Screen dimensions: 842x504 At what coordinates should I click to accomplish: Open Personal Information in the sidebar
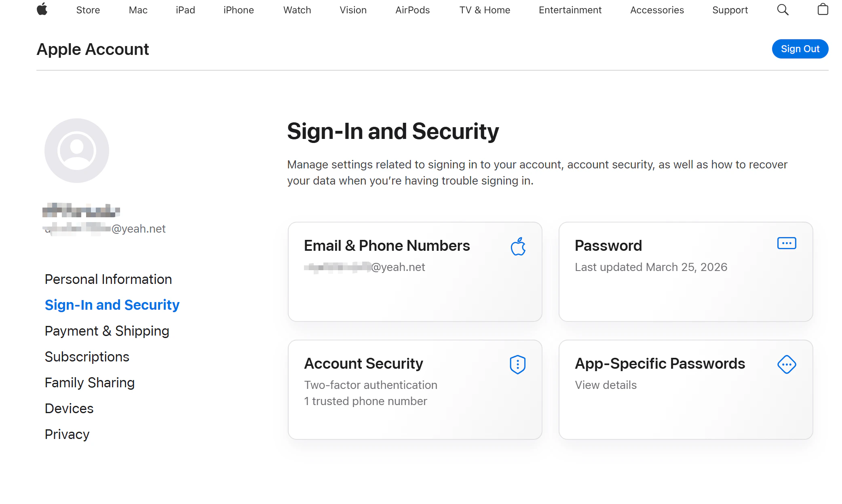point(108,279)
